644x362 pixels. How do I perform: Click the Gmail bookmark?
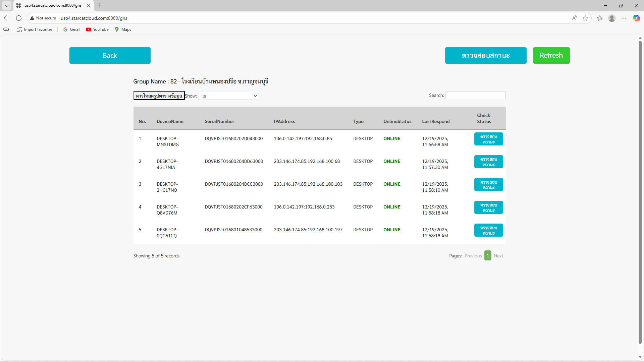pos(72,29)
